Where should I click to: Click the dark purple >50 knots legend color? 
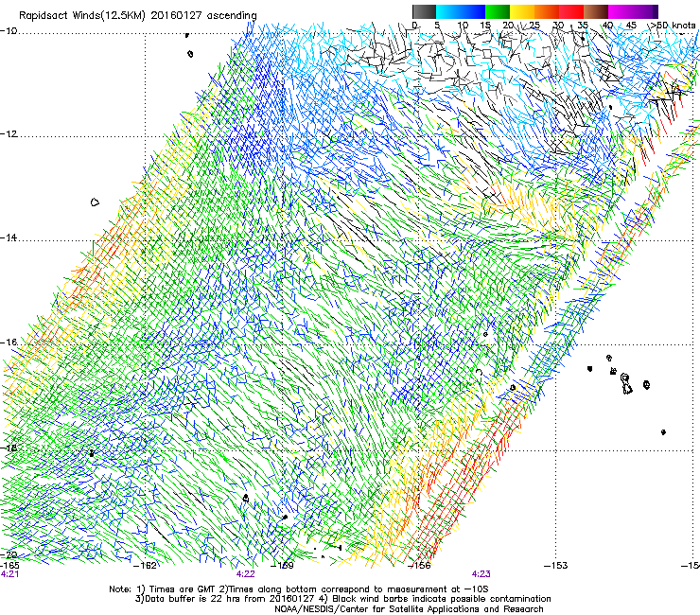656,11
